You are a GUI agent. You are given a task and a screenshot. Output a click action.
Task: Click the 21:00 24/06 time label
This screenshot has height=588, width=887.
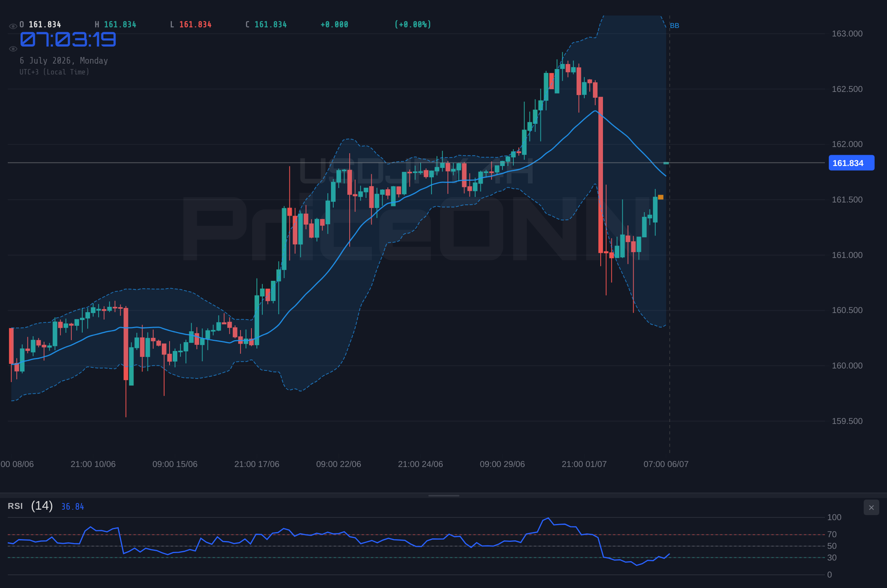coord(421,464)
